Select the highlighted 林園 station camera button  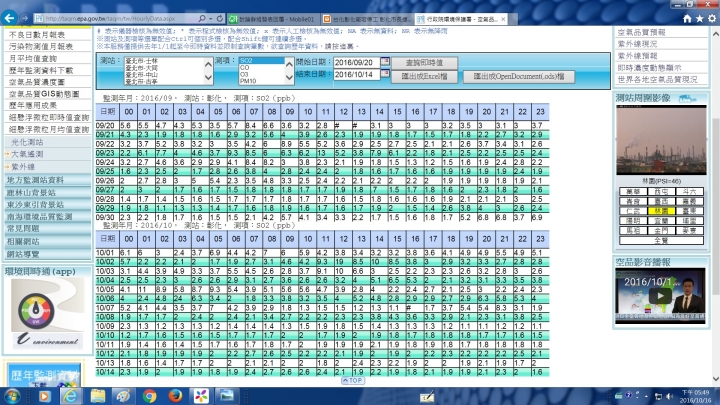pos(661,211)
